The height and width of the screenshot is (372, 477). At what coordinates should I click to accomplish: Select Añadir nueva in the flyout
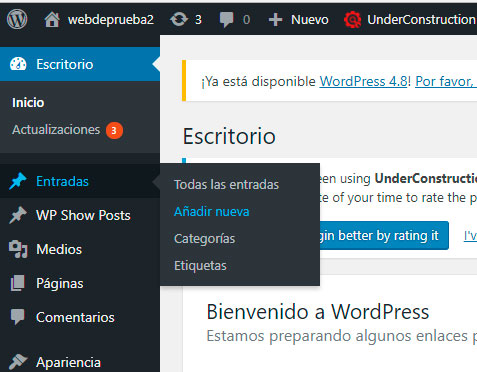pyautogui.click(x=212, y=212)
